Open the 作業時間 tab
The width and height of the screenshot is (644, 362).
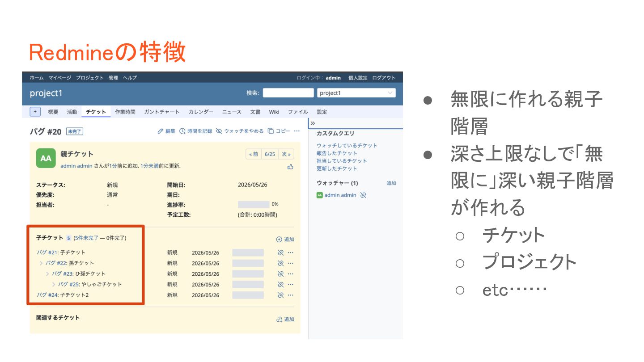125,112
